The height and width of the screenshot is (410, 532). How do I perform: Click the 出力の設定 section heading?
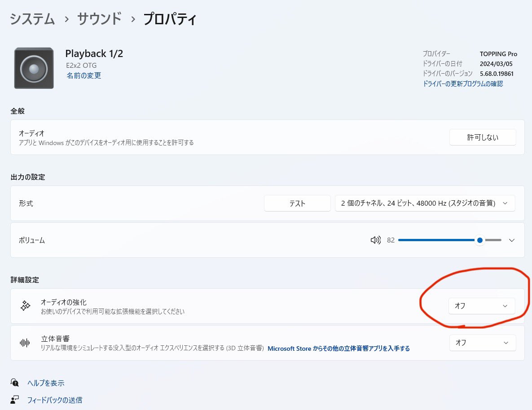tap(28, 177)
